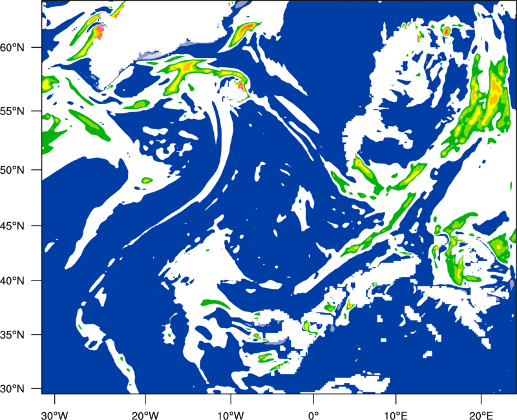Click the 60°N latitude label

pyautogui.click(x=12, y=48)
